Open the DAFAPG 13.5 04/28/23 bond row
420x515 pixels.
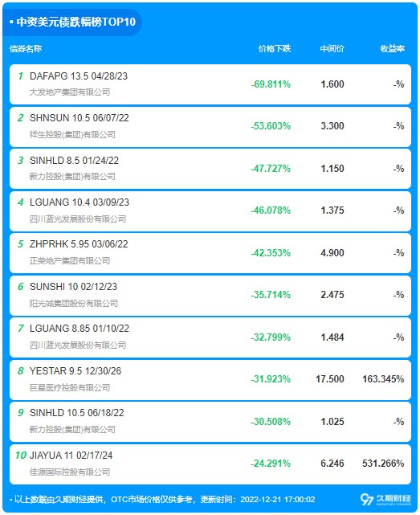click(x=210, y=84)
